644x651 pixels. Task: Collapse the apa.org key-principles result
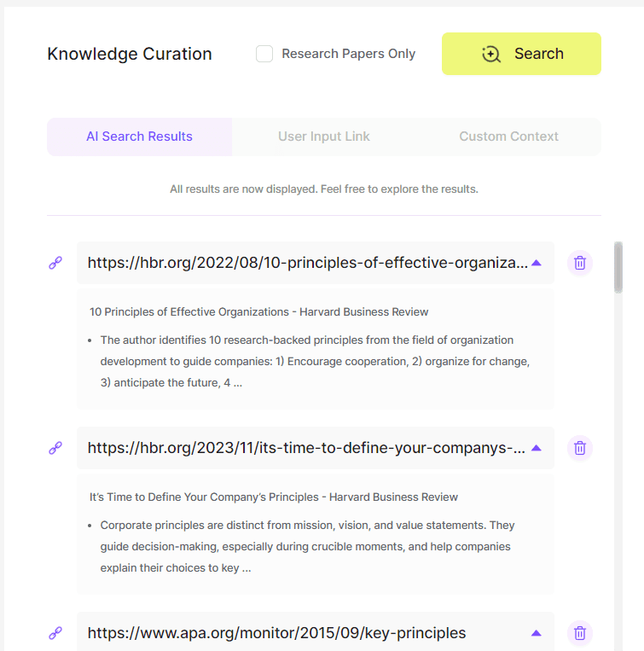537,633
